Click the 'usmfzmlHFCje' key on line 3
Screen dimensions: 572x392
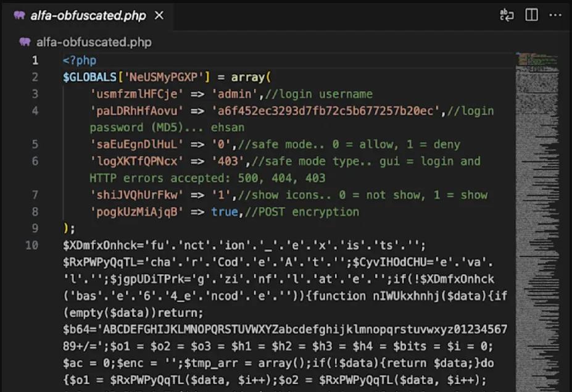(x=137, y=94)
